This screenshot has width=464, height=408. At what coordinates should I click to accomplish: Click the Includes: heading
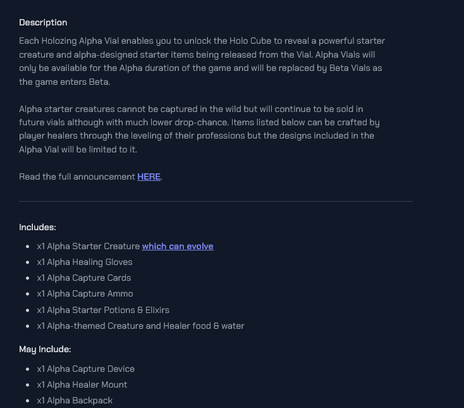click(37, 227)
